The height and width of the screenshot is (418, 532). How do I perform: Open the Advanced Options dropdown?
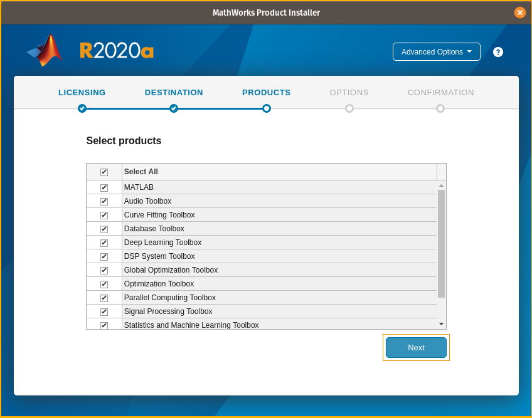click(x=436, y=52)
